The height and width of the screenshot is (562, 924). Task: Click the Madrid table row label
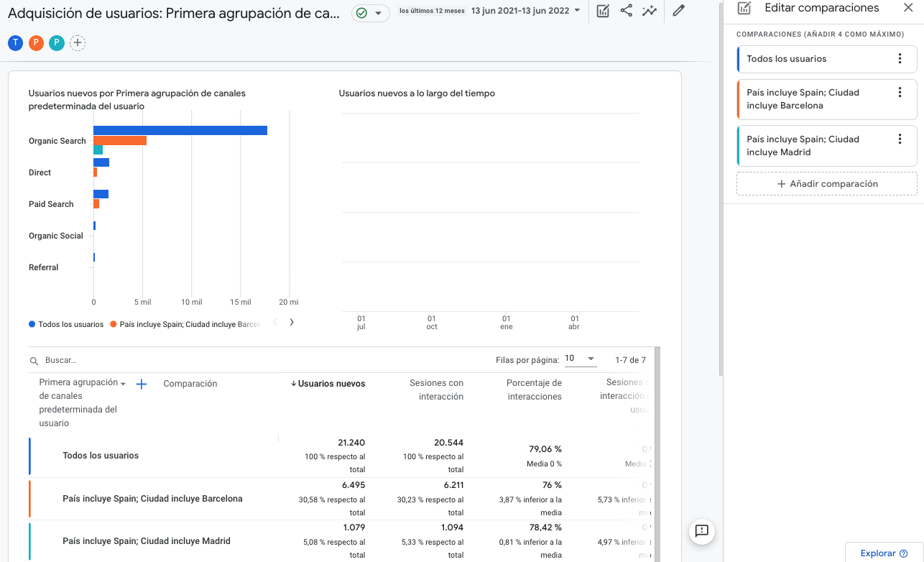[x=147, y=541]
